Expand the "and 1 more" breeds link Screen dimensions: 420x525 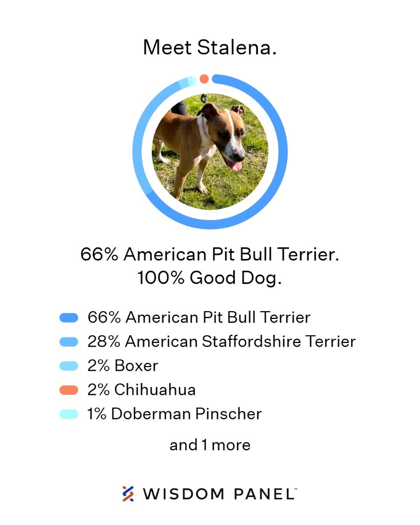[x=210, y=445]
